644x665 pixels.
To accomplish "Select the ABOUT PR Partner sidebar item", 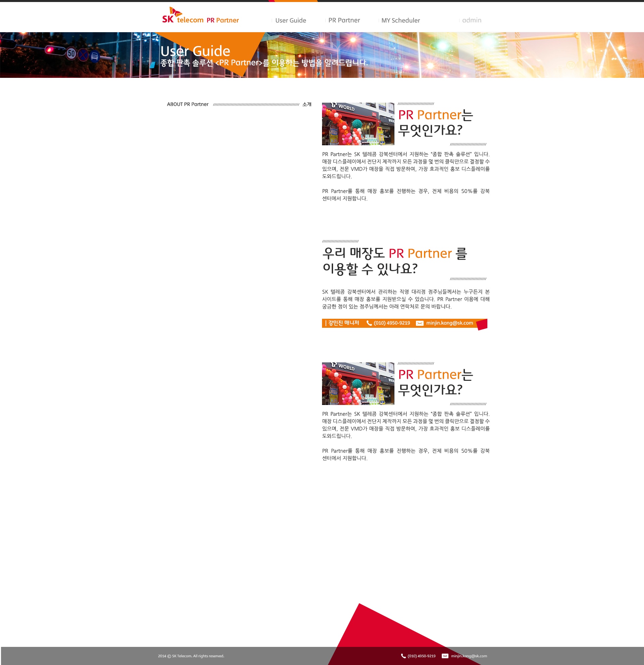I will point(187,104).
